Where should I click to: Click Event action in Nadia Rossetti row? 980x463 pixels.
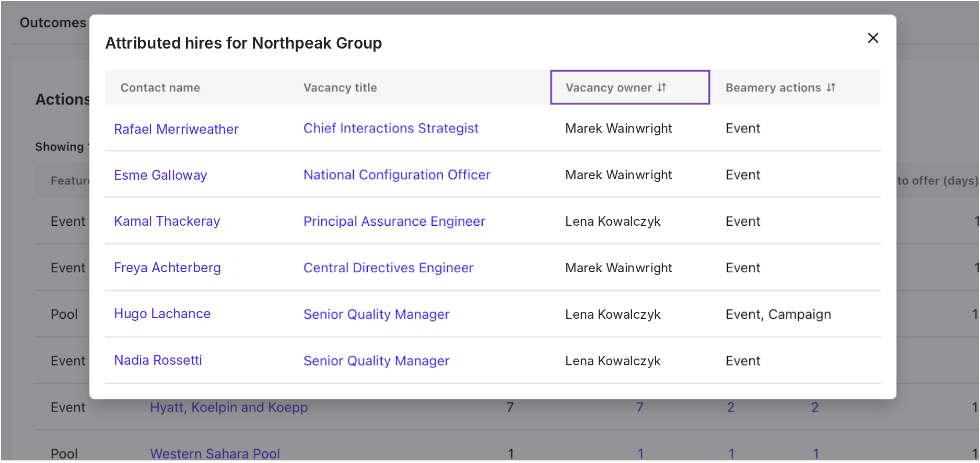[743, 361]
